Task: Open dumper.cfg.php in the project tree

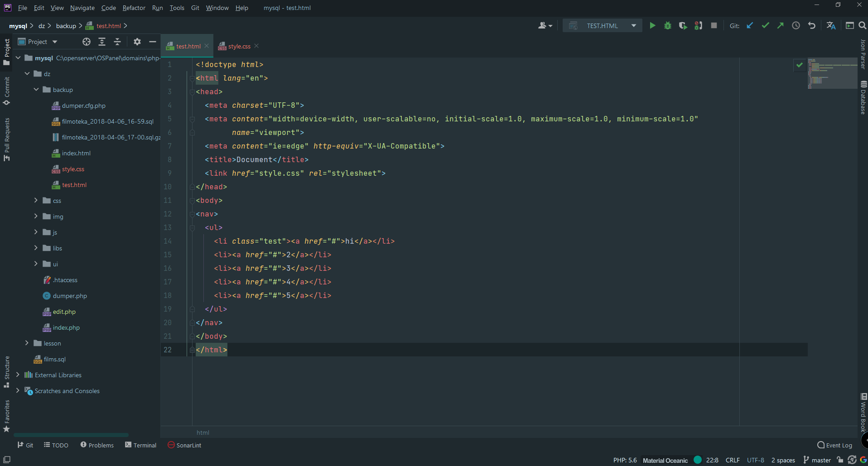Action: tap(83, 106)
